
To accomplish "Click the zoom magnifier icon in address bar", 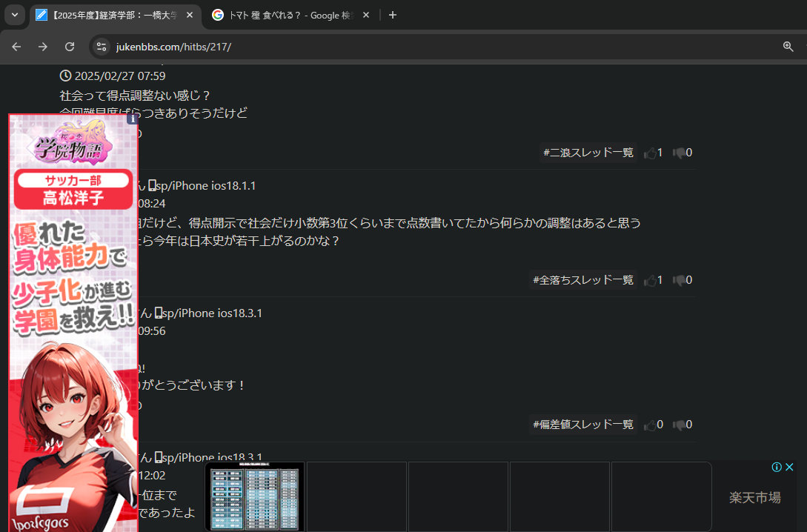I will (788, 47).
